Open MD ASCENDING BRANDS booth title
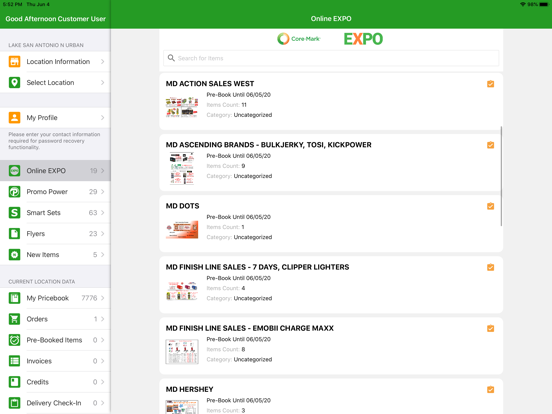 (x=269, y=145)
